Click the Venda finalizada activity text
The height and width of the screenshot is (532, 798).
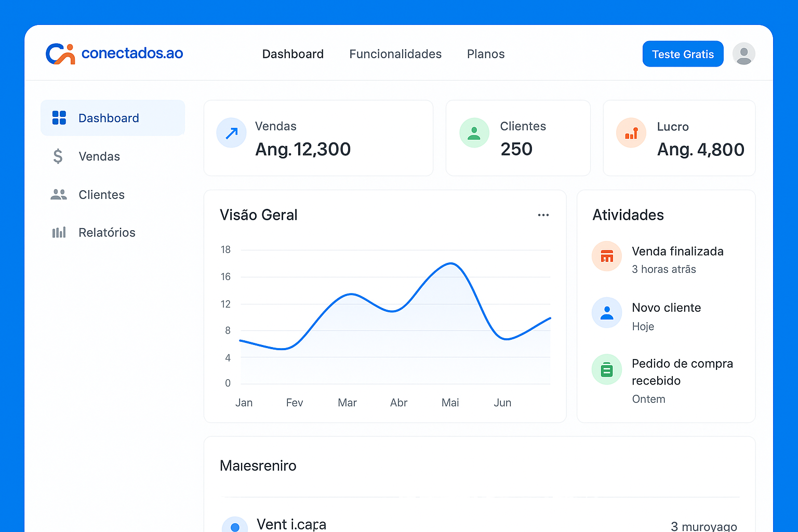[x=677, y=251]
